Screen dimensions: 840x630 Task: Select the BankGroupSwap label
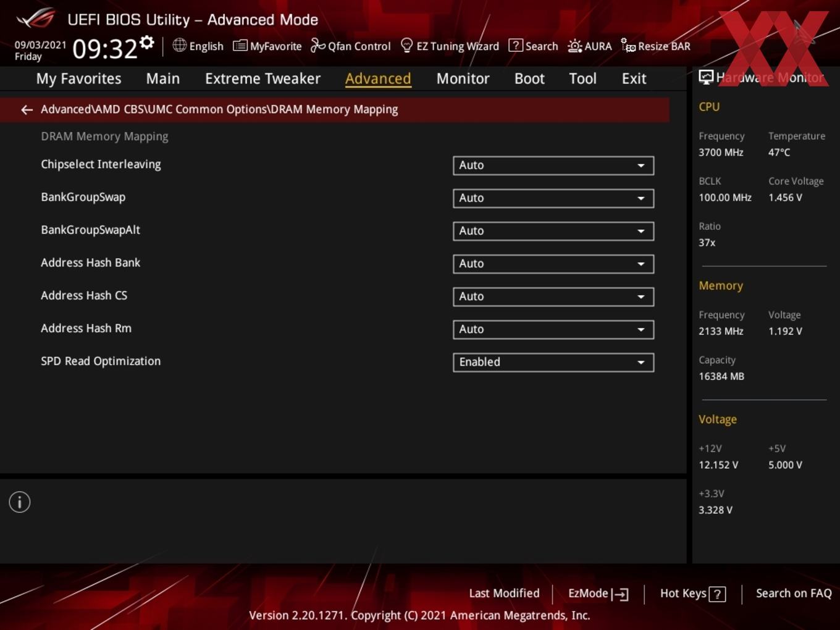pyautogui.click(x=83, y=197)
